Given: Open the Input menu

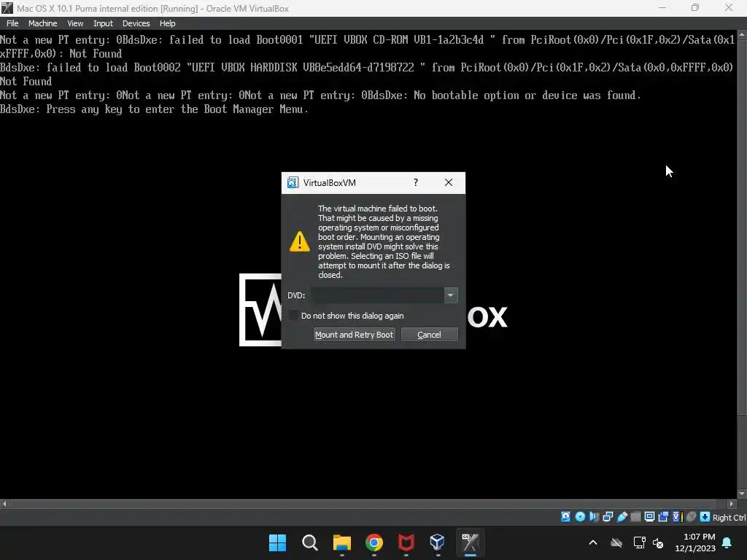Looking at the screenshot, I should 103,23.
